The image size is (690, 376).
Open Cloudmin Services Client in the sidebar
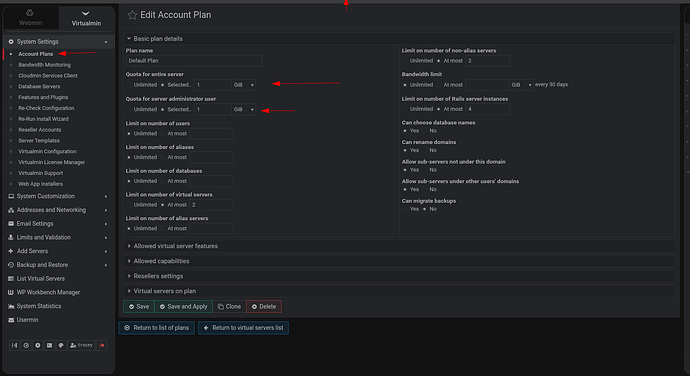point(48,76)
